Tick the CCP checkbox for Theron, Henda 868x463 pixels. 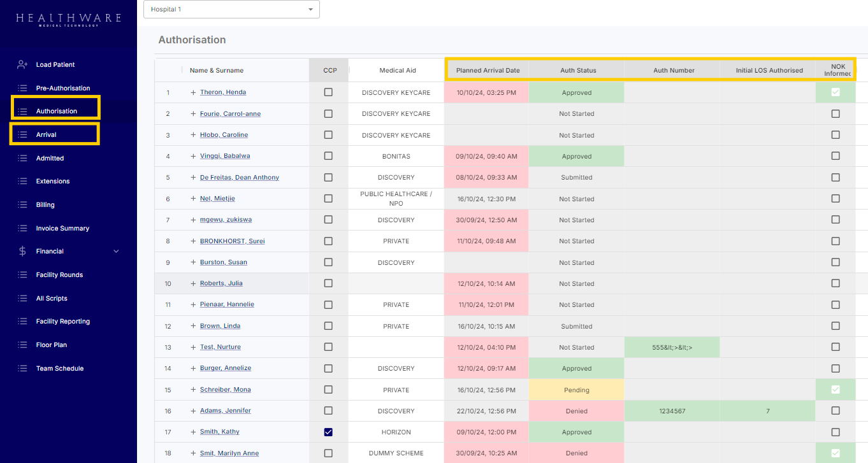point(328,92)
